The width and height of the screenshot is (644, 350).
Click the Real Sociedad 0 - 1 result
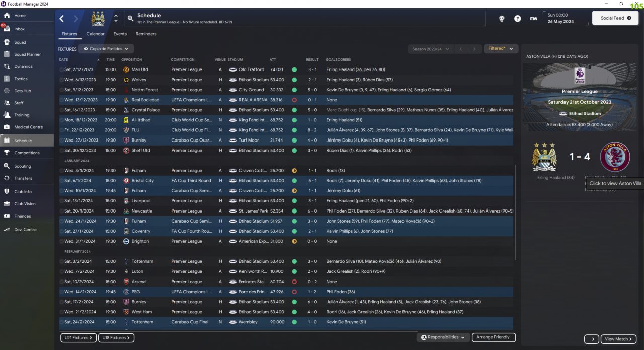pyautogui.click(x=312, y=100)
